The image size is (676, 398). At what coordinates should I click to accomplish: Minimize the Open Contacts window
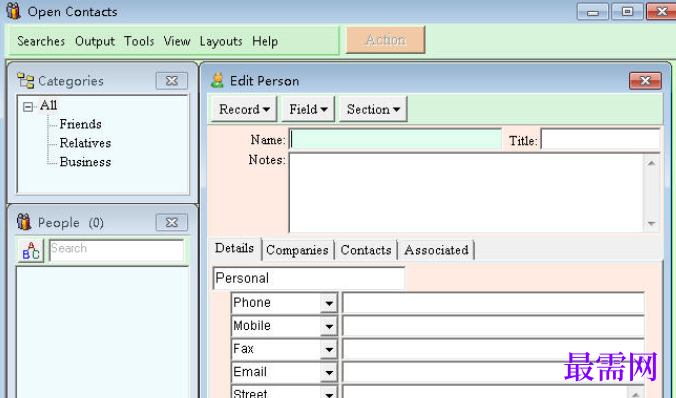pos(593,12)
